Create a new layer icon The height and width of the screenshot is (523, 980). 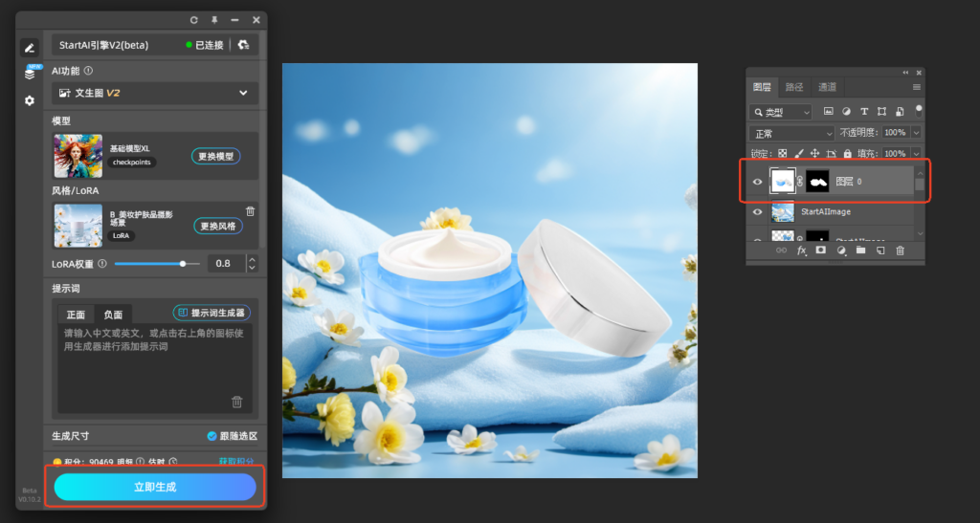pyautogui.click(x=880, y=251)
